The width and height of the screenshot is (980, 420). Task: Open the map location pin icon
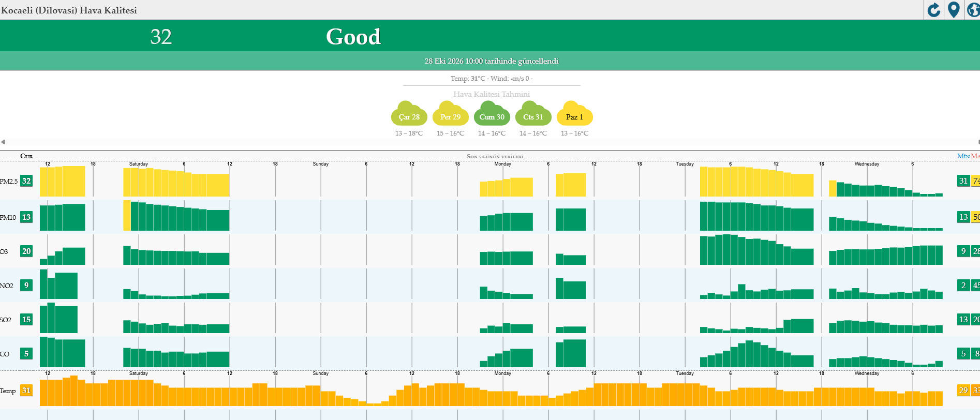click(x=954, y=10)
